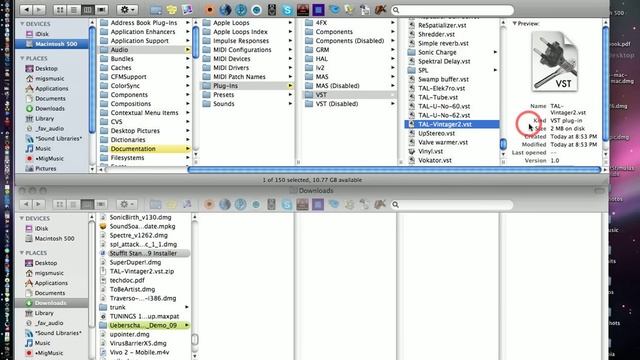Select iDisk in the top window sidebar

42,34
